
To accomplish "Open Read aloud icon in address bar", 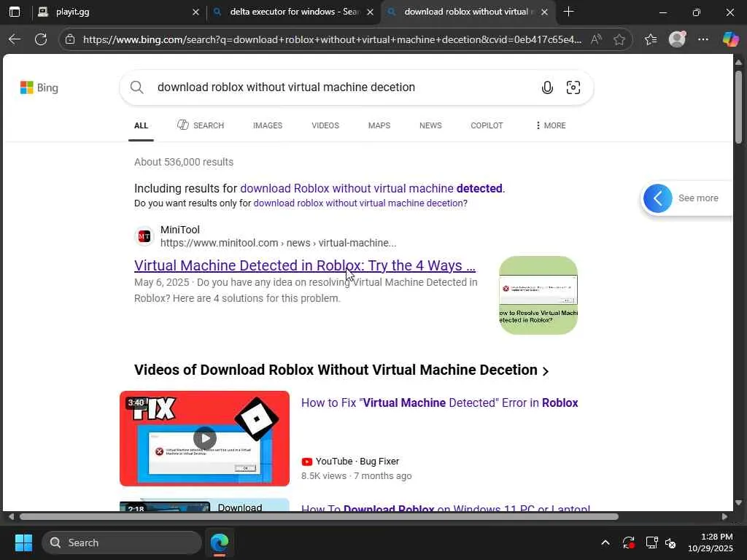I will (x=596, y=39).
